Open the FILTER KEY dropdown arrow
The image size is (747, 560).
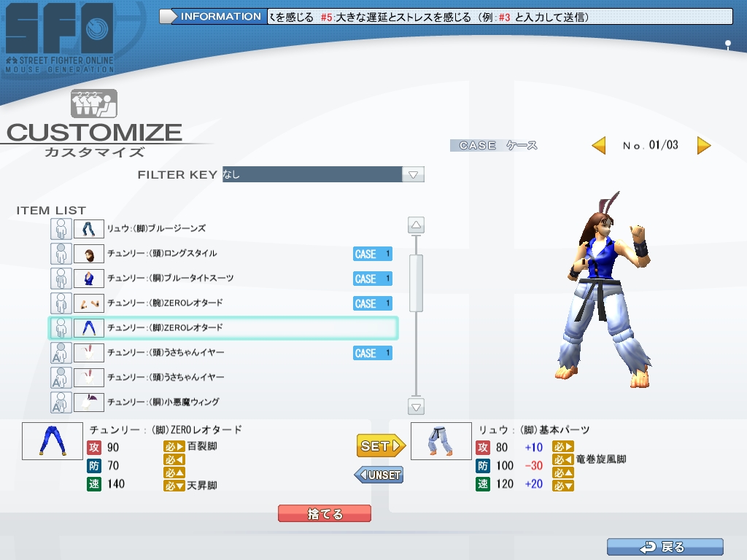click(x=413, y=175)
